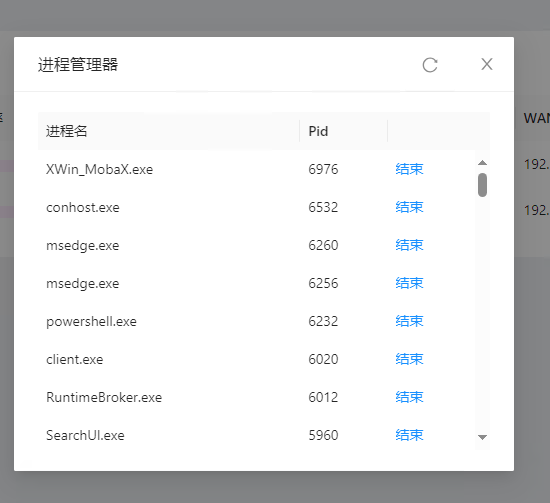Terminate msedge.exe with Pid 6256
The width and height of the screenshot is (550, 503).
tap(409, 283)
